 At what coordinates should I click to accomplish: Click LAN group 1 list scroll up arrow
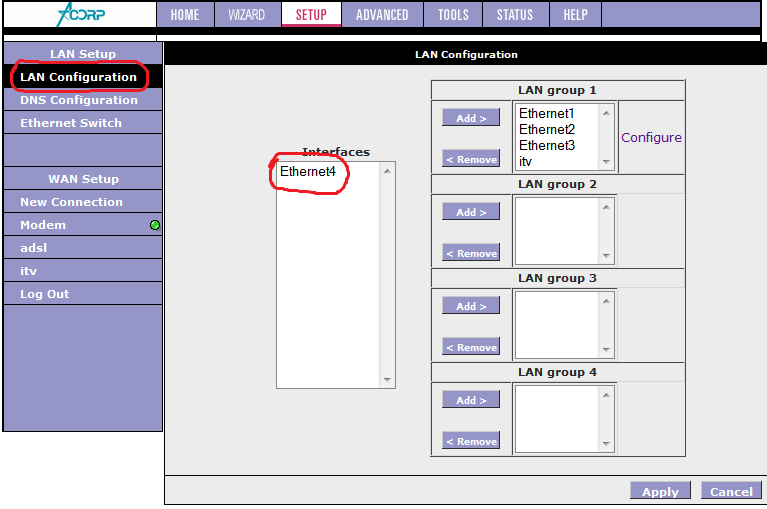(606, 113)
